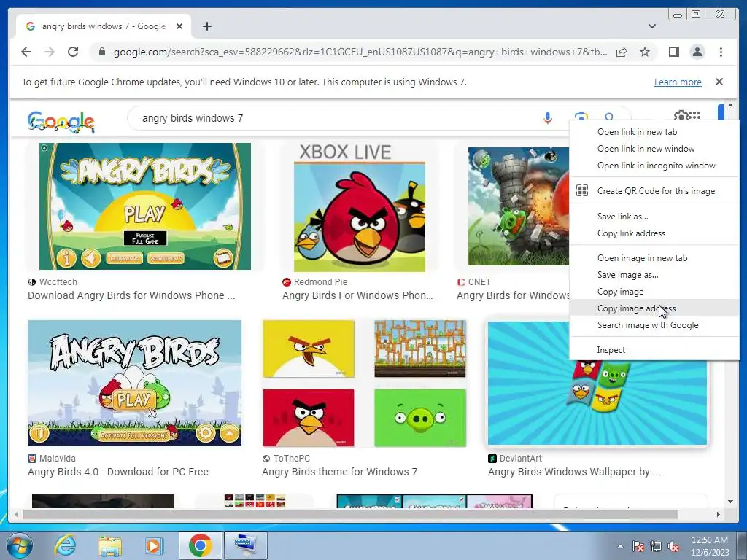
Task: Open Redmond Pie Angry Birds result link
Action: [357, 295]
